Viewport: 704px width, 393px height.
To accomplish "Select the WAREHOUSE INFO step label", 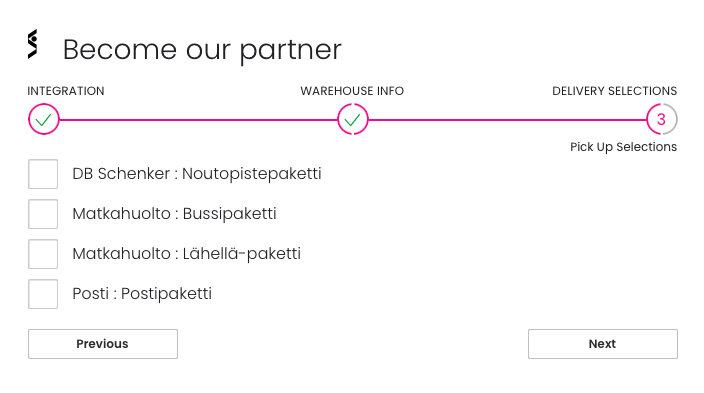I will (352, 91).
